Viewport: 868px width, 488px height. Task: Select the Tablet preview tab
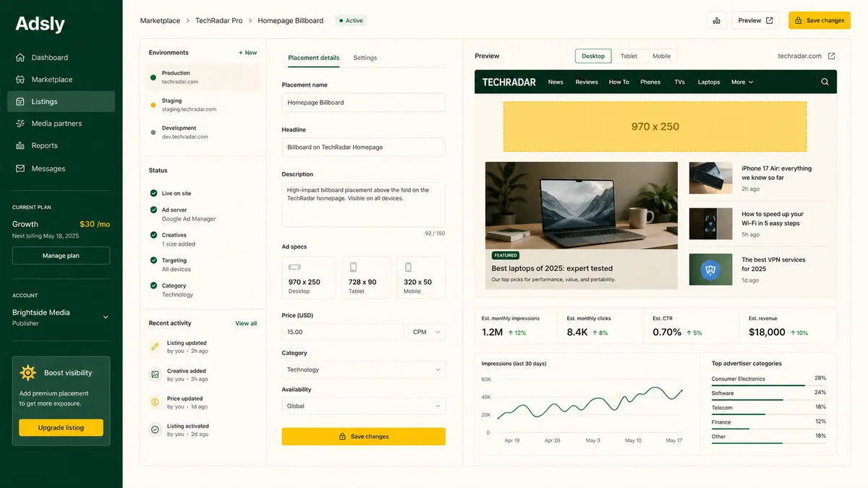pos(629,56)
